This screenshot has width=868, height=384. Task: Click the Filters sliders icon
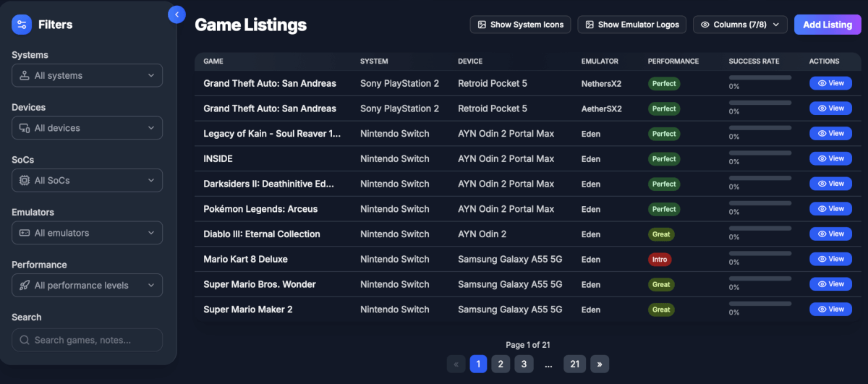pos(22,25)
